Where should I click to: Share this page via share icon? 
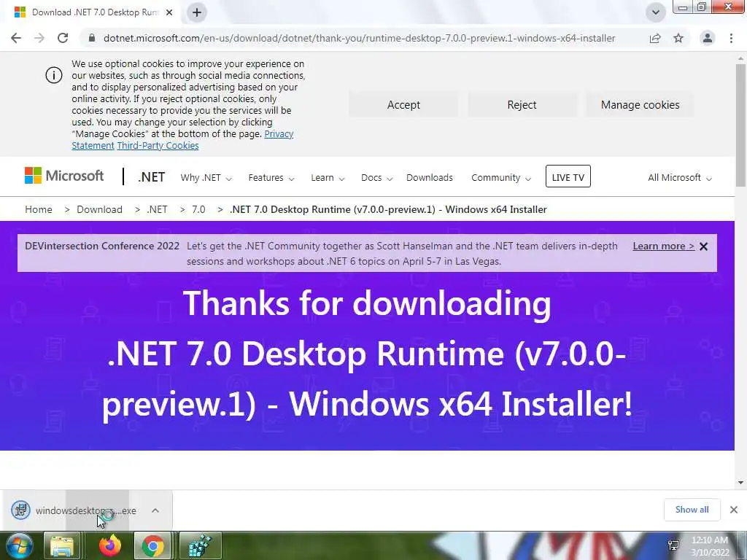coord(655,38)
